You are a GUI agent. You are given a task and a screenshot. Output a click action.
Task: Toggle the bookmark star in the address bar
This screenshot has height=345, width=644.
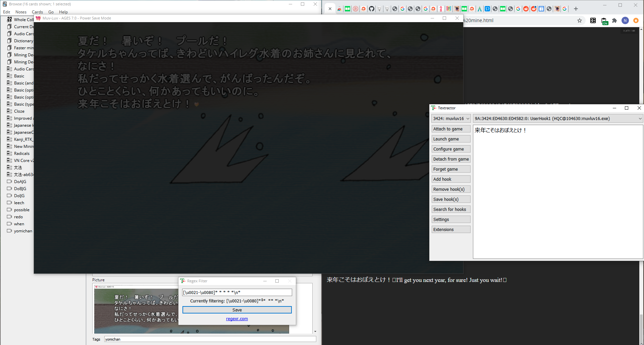click(x=580, y=20)
